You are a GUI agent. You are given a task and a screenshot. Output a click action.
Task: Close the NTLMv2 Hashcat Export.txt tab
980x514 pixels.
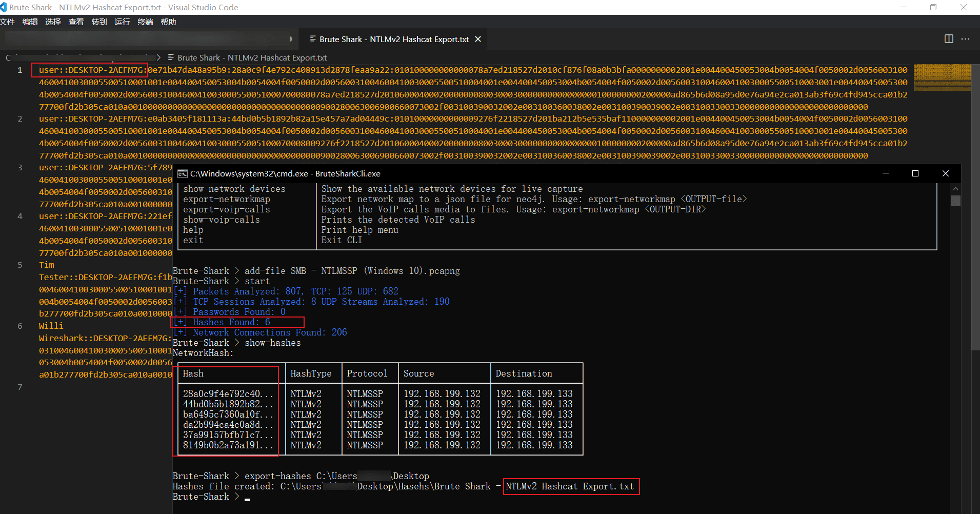tap(478, 39)
